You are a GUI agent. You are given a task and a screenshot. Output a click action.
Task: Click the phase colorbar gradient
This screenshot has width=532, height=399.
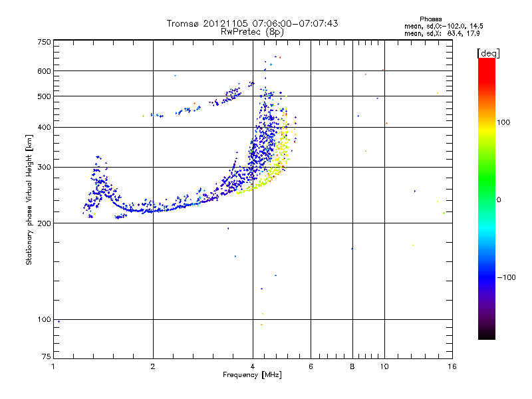tap(487, 198)
